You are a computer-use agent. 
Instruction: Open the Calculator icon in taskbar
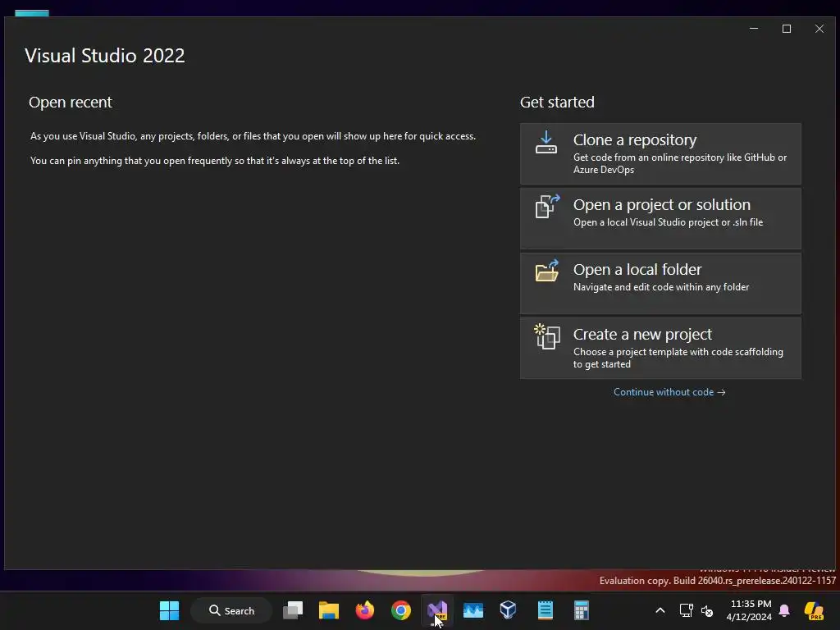[x=582, y=610]
